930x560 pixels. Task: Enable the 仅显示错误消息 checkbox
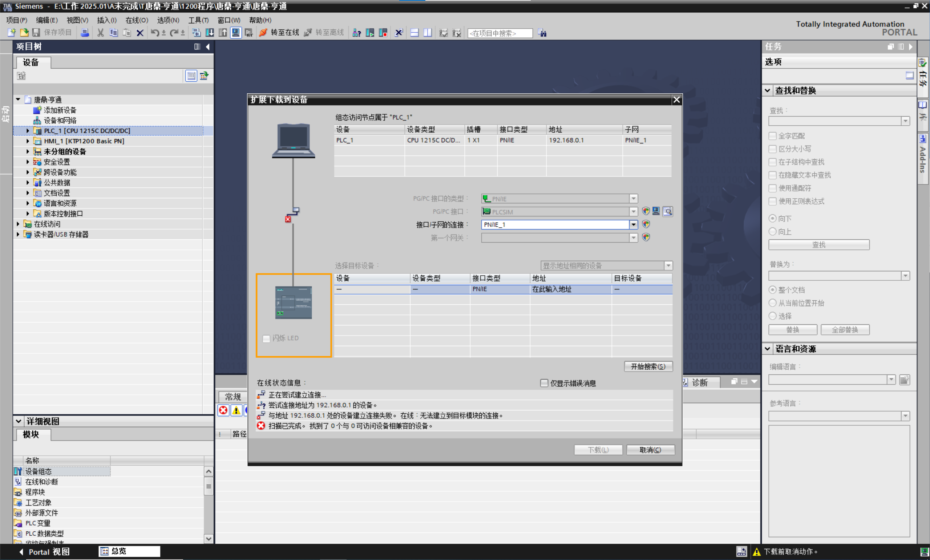click(544, 384)
